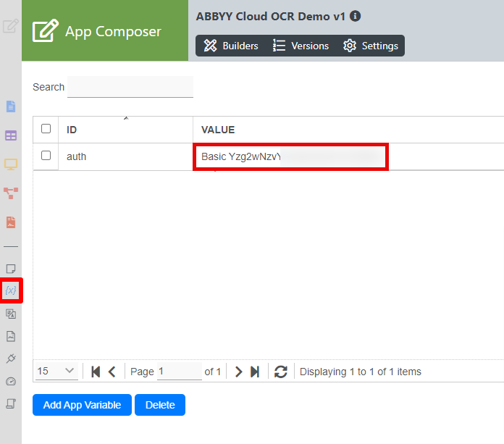Viewport: 504px width, 444px height.
Task: Go to first page of table
Action: 96,372
